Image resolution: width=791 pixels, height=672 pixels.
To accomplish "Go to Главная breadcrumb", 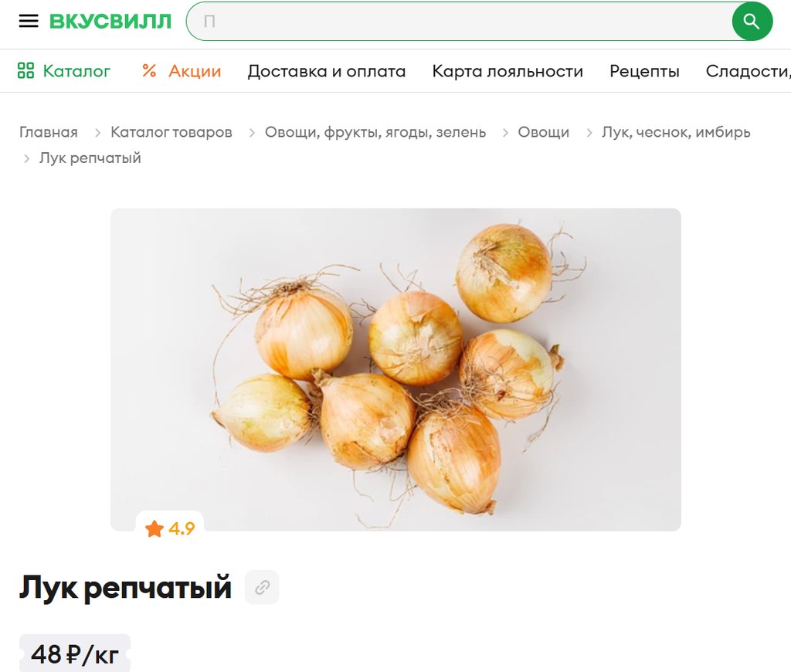I will click(x=49, y=132).
